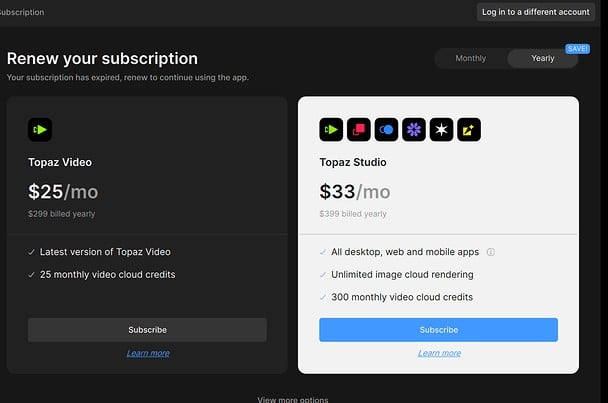Viewport: 608px width, 403px height.
Task: Click the purple snowflake app icon
Action: [414, 129]
